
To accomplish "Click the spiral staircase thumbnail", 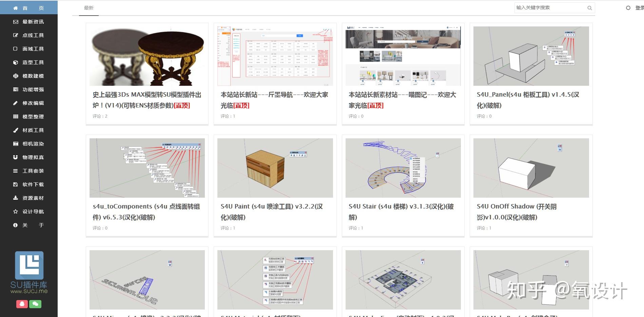I will pyautogui.click(x=403, y=168).
